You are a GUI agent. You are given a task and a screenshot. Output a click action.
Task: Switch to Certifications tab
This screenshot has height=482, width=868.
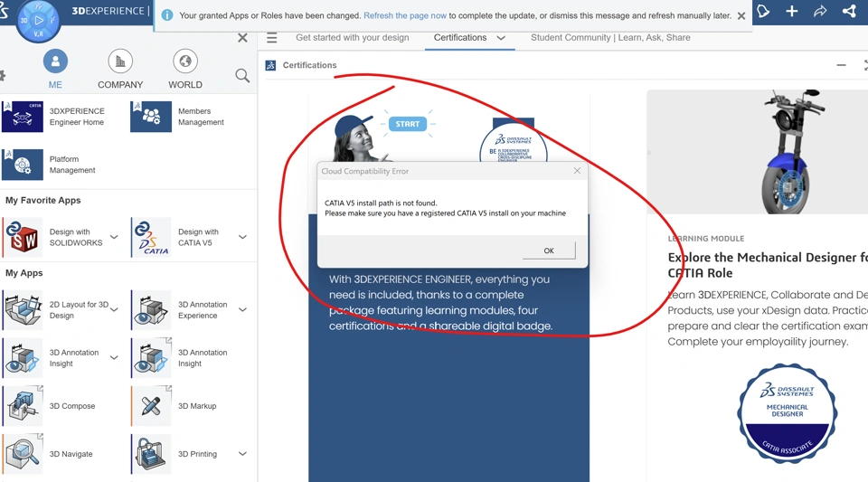pyautogui.click(x=460, y=38)
